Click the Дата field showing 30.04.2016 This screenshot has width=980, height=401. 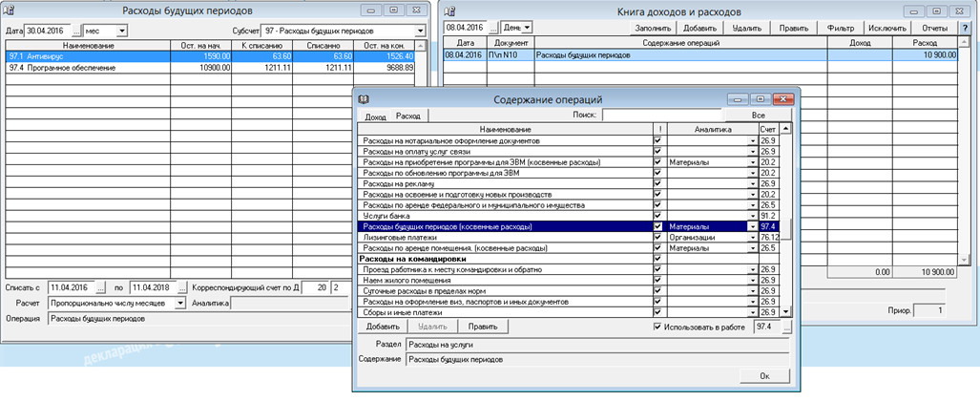(x=48, y=30)
